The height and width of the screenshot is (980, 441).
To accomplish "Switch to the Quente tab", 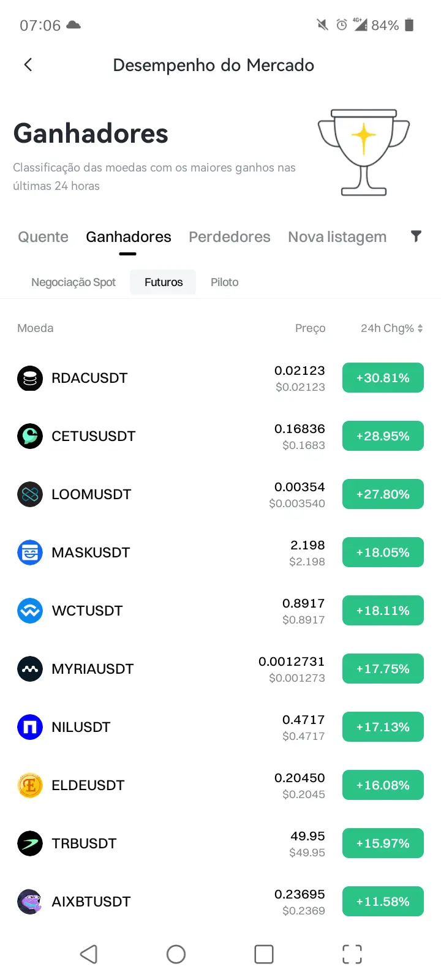I will [x=43, y=237].
